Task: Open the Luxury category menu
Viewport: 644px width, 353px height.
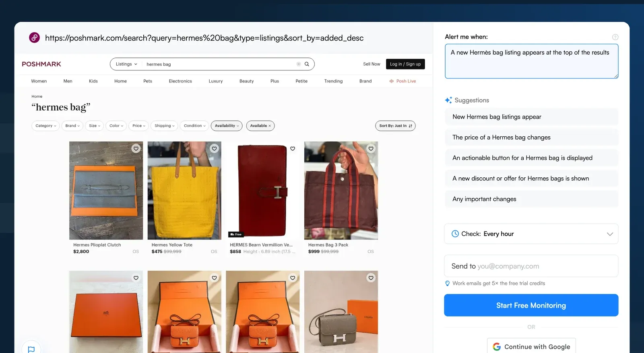Action: [x=216, y=81]
